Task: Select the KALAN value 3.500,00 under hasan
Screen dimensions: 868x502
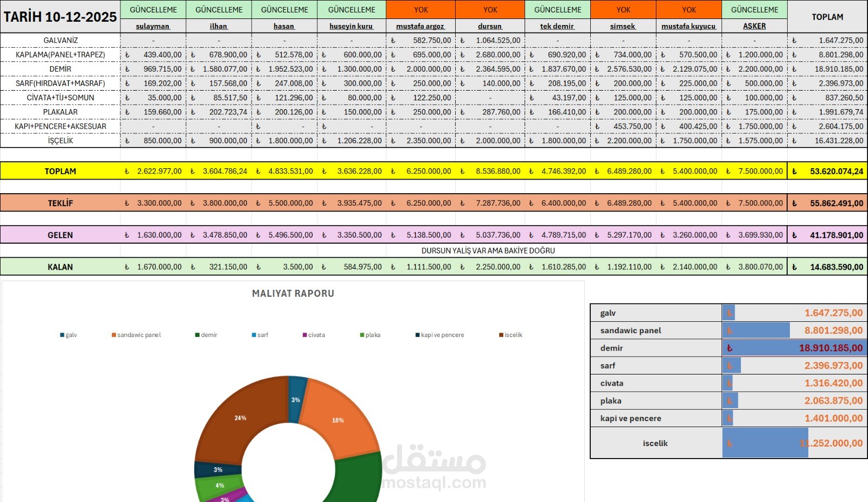Action: click(284, 267)
